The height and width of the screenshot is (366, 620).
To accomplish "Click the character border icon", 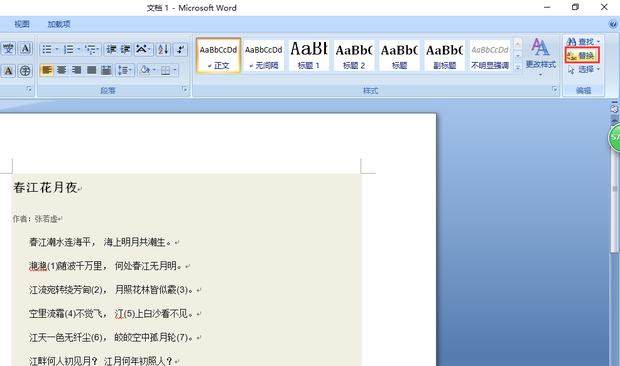I will tap(25, 49).
